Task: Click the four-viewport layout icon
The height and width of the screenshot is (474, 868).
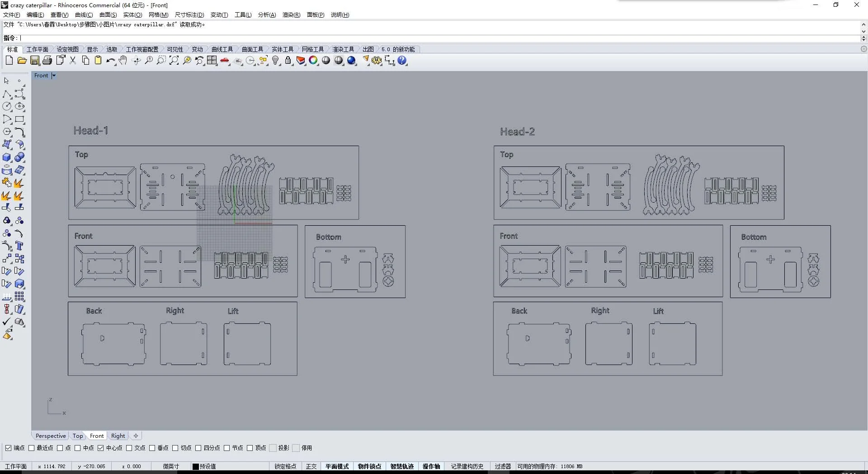Action: pyautogui.click(x=212, y=60)
